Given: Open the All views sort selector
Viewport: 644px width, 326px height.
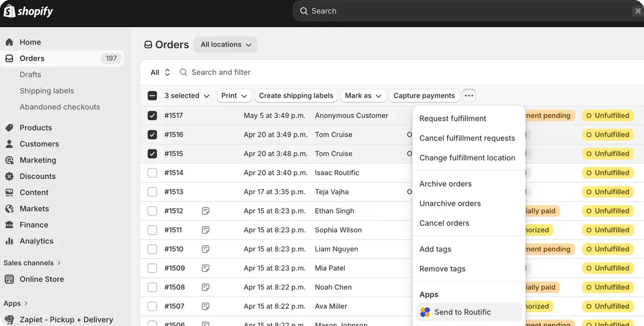Looking at the screenshot, I should 160,72.
